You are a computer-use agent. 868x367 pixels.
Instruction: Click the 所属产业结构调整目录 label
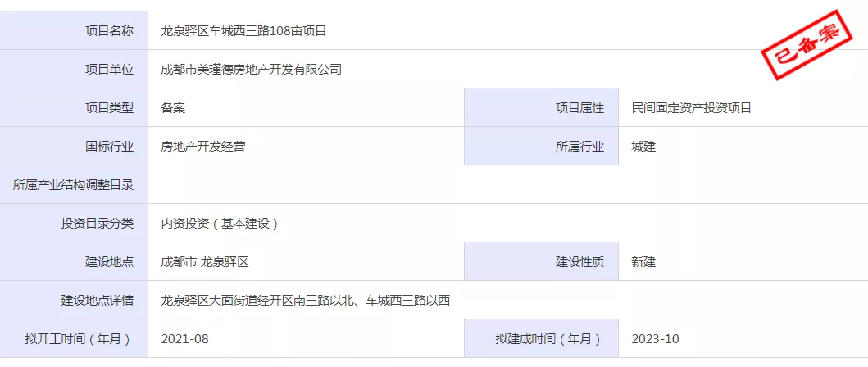point(73,185)
